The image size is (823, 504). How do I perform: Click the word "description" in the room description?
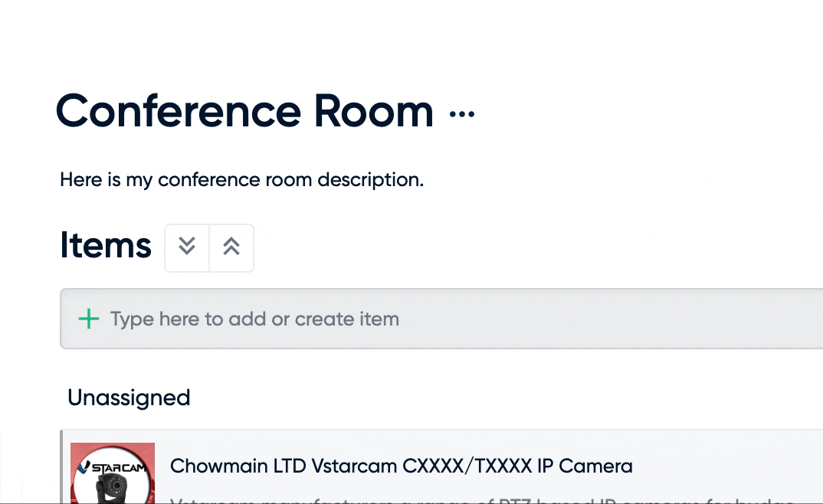click(371, 180)
